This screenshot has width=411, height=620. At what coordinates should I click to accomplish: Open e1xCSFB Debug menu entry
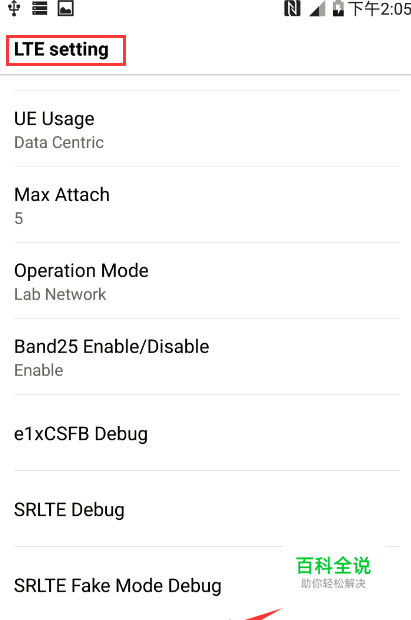207,433
